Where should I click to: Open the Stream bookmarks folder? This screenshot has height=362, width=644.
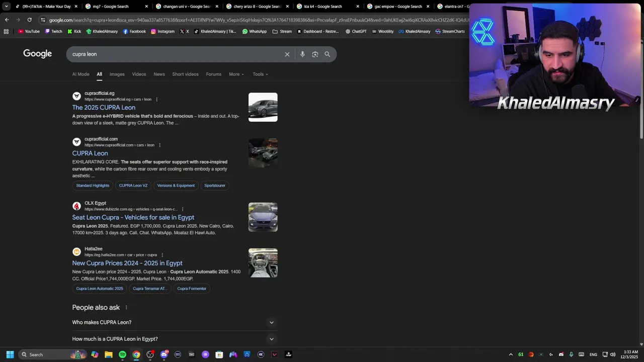282,31
